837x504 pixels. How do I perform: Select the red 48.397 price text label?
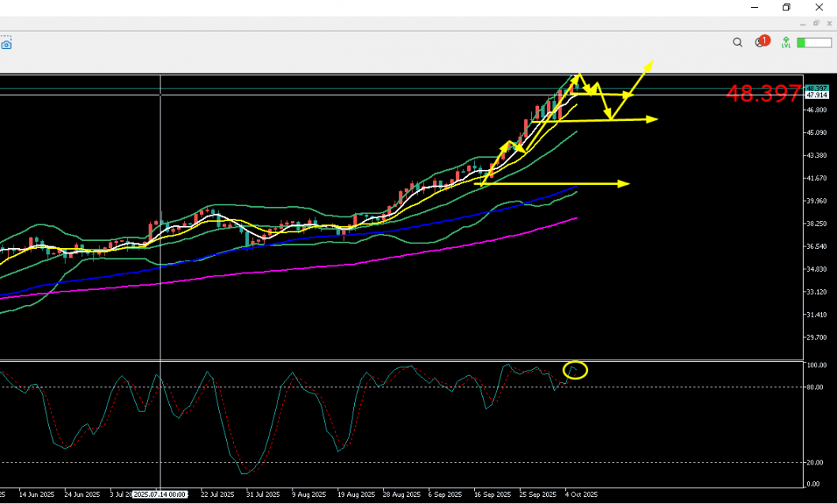(763, 94)
